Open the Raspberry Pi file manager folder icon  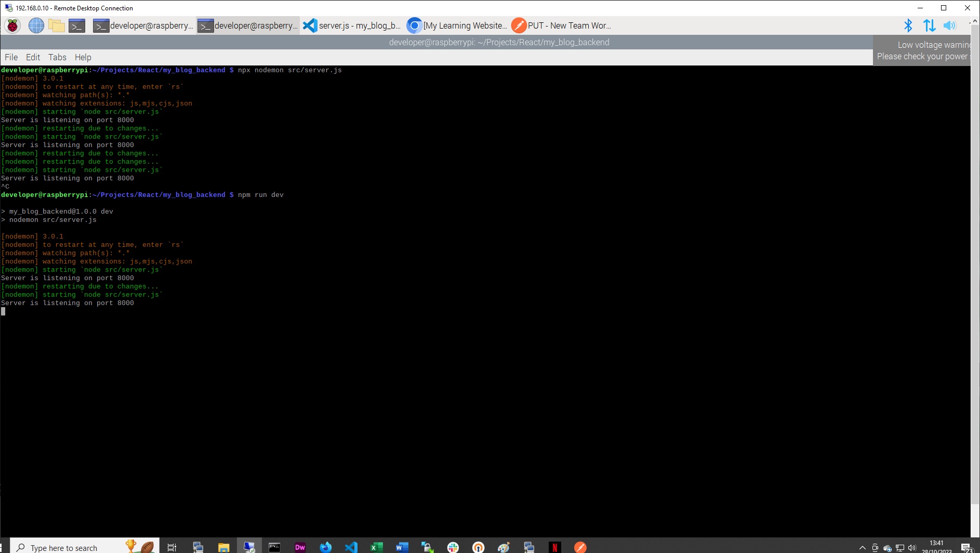[56, 25]
